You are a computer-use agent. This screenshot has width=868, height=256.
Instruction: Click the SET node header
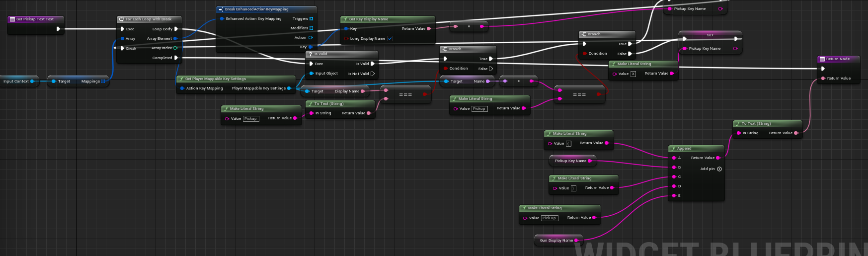pos(710,35)
